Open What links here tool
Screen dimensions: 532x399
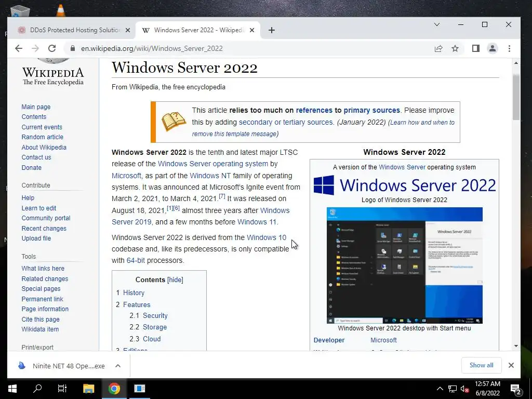(43, 269)
